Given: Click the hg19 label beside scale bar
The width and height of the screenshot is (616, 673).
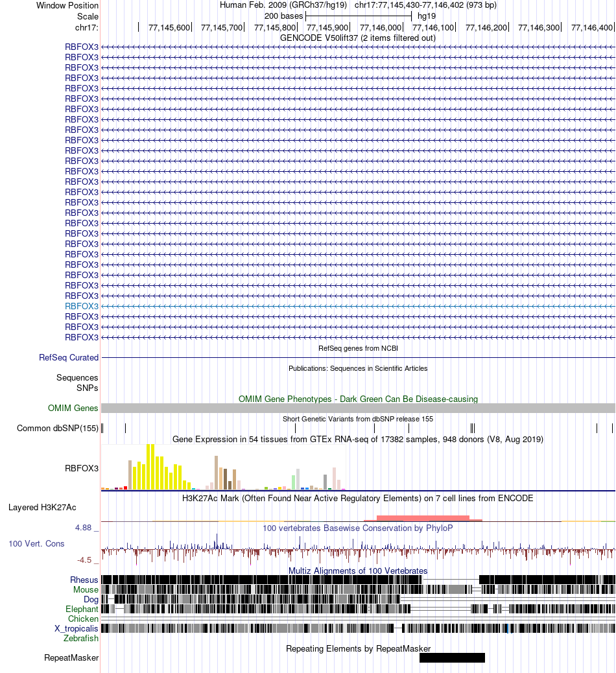Looking at the screenshot, I should 426,16.
